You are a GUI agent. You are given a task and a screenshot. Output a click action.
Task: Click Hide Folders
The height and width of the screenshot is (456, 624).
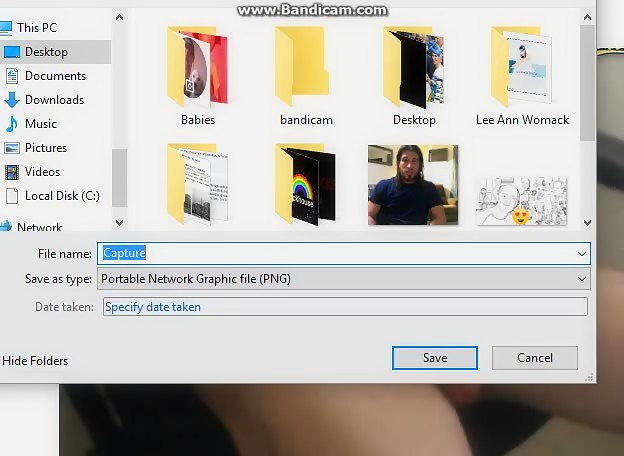[35, 361]
